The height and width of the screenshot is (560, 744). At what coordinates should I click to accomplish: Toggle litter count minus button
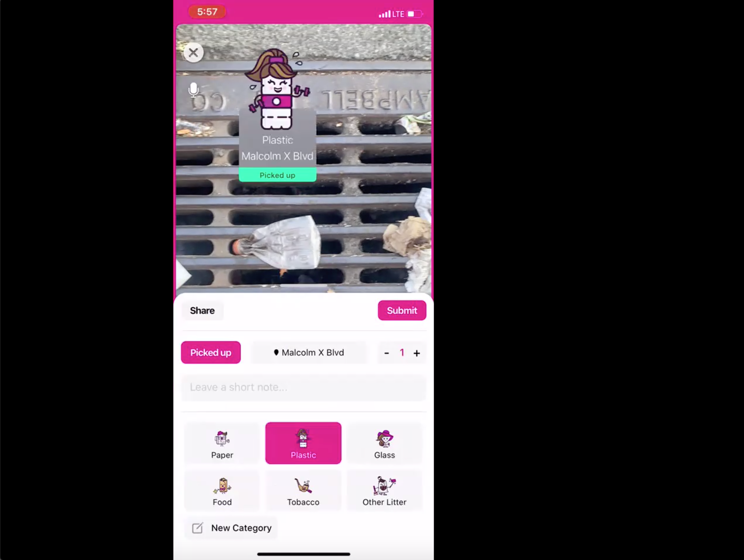[x=386, y=353]
